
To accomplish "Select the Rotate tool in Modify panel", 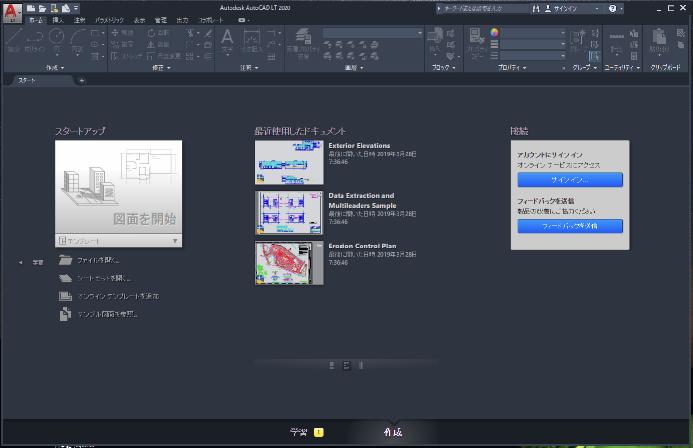I will click(x=158, y=33).
